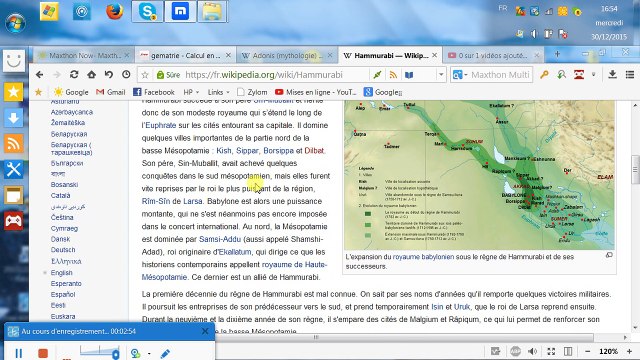Click the Maxthon Multi search box

(500, 75)
